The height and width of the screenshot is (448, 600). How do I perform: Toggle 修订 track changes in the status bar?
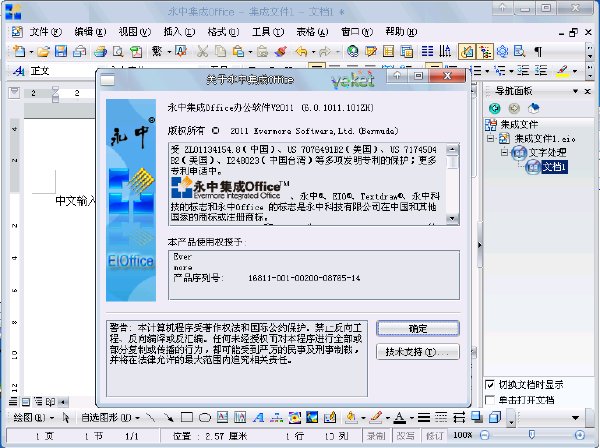click(434, 436)
